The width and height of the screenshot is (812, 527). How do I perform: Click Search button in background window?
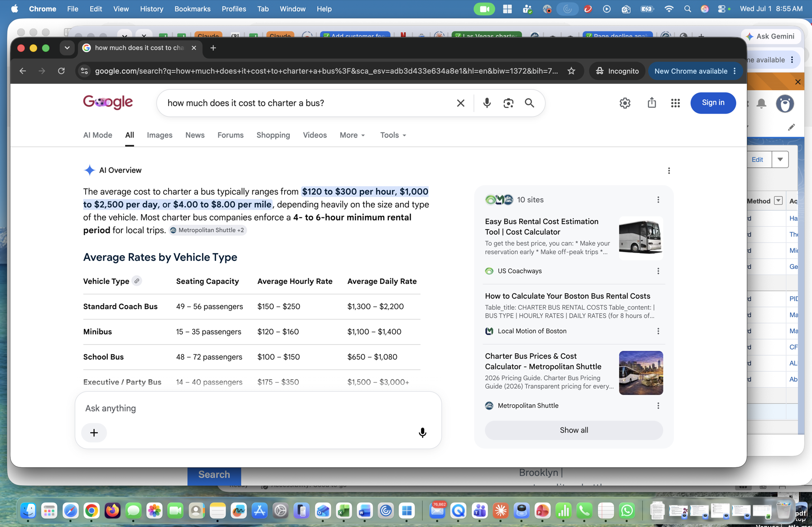click(214, 474)
